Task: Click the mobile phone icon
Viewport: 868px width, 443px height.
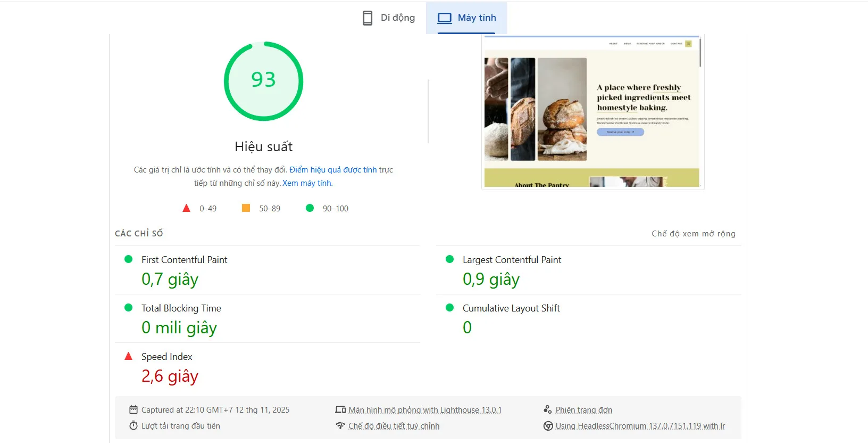Action: [x=368, y=18]
